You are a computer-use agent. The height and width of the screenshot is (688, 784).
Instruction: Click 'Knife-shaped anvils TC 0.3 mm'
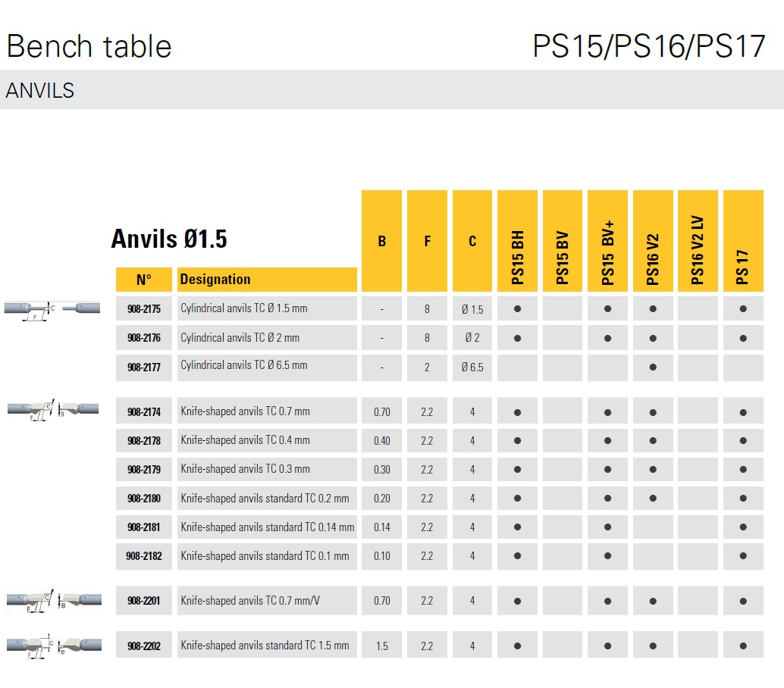pos(245,469)
